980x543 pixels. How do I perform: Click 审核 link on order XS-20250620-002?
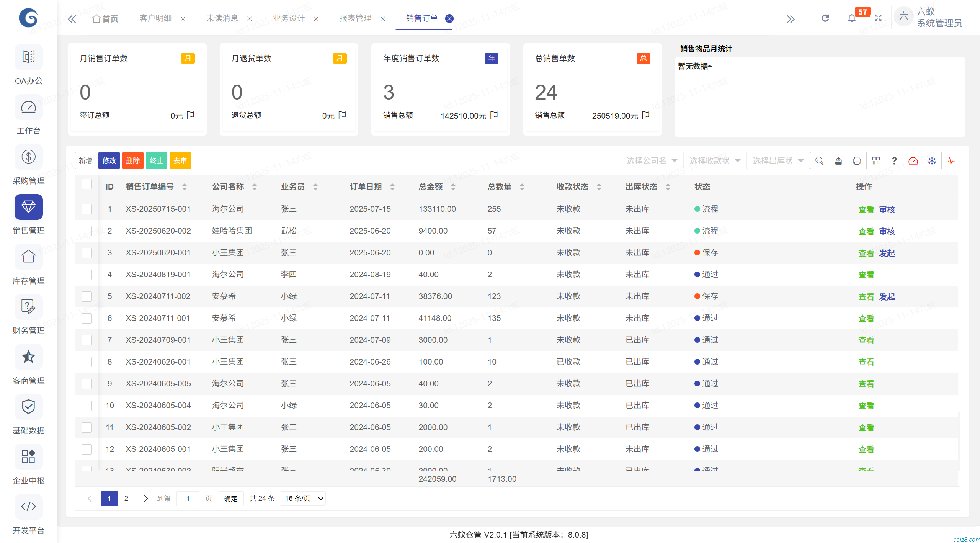[x=887, y=231]
